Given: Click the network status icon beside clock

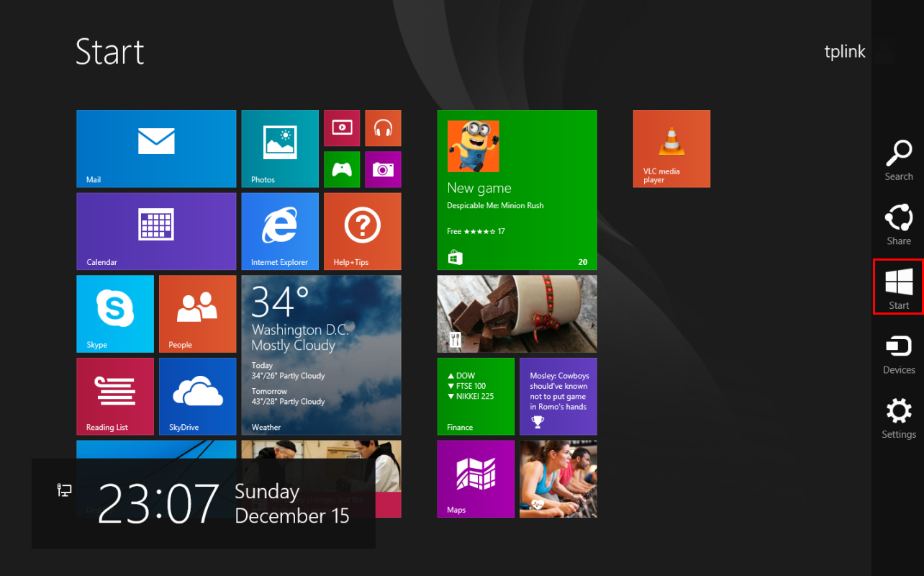Looking at the screenshot, I should pyautogui.click(x=64, y=490).
